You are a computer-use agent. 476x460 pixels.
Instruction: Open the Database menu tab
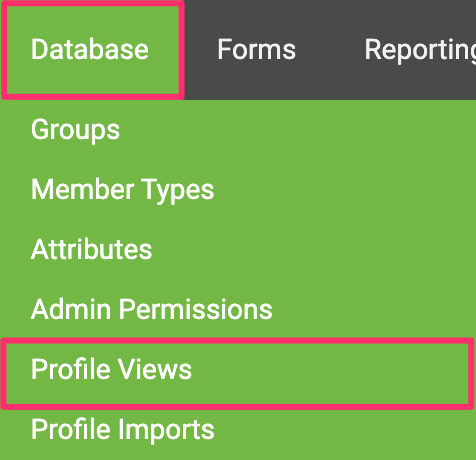[92, 49]
